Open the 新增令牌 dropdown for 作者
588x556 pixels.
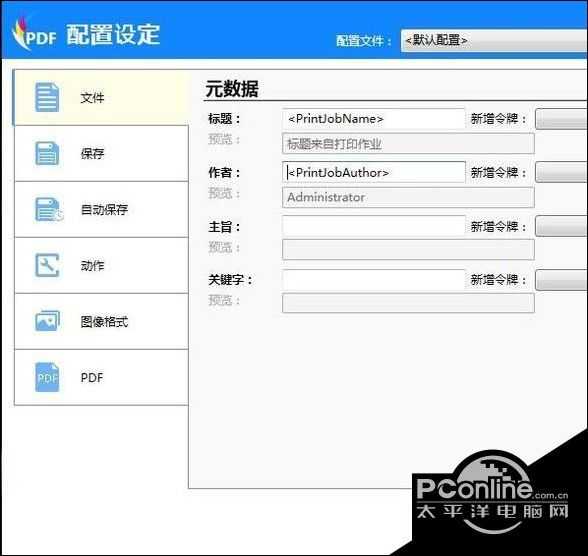[561, 172]
